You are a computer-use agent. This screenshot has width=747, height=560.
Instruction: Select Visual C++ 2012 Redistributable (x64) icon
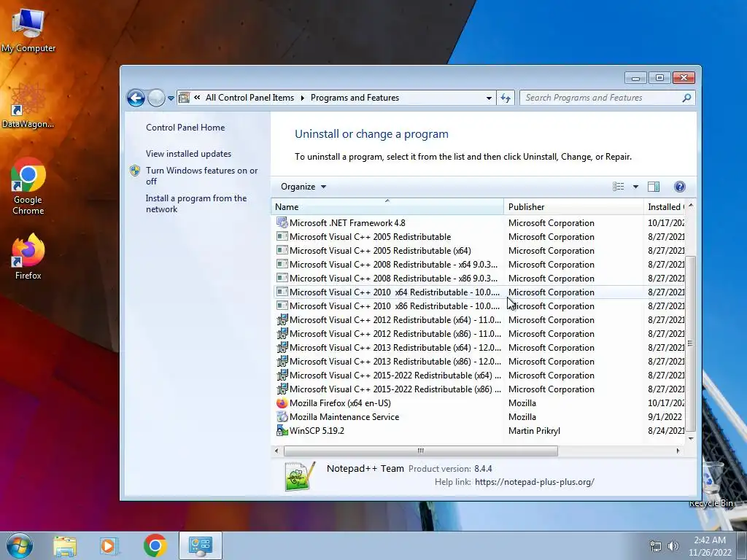pyautogui.click(x=282, y=319)
